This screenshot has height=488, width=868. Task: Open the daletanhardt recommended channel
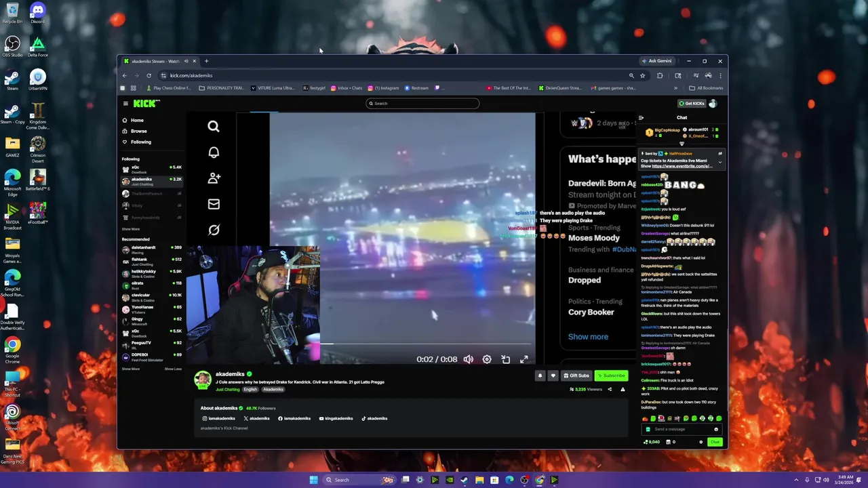pos(152,249)
